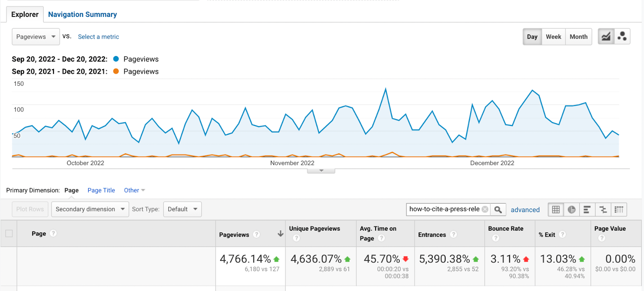Open help for Page column
644x291 pixels.
[x=53, y=233]
